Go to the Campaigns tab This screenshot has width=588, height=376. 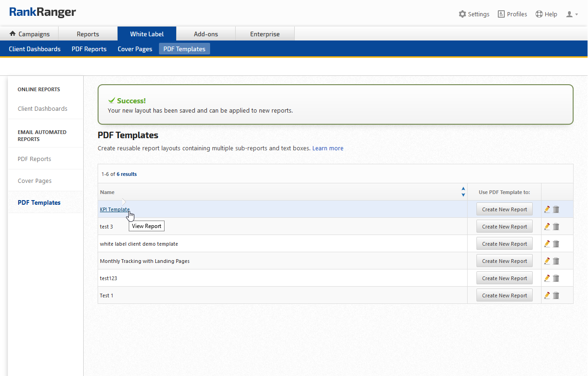coord(29,34)
